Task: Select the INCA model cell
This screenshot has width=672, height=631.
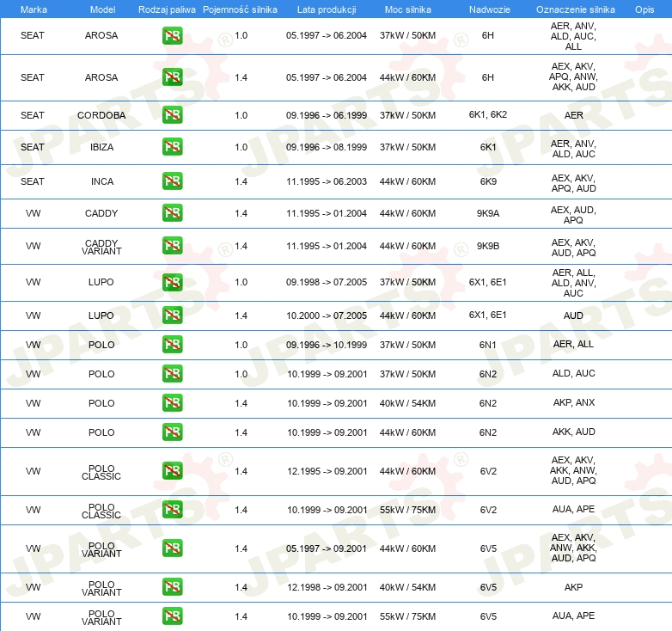Action: click(x=102, y=181)
